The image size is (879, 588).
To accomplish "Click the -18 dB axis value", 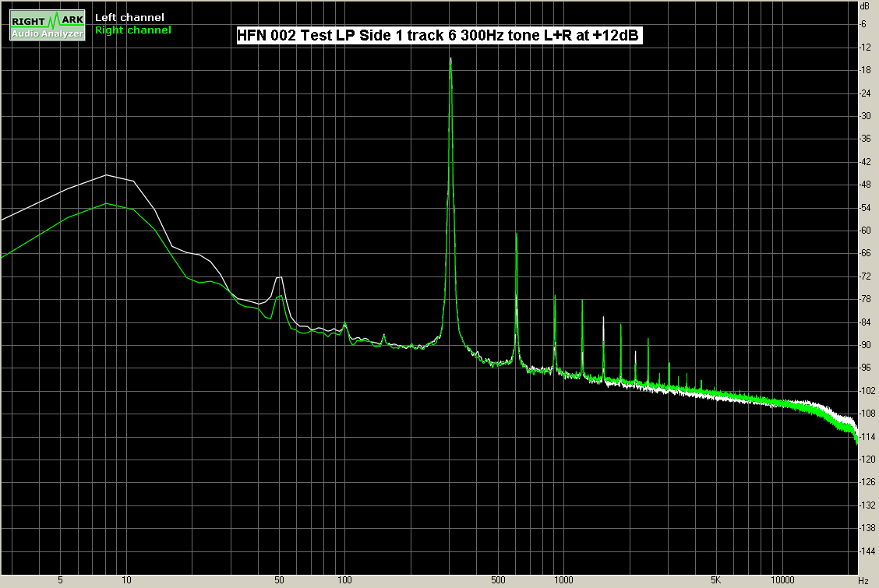I will 865,70.
